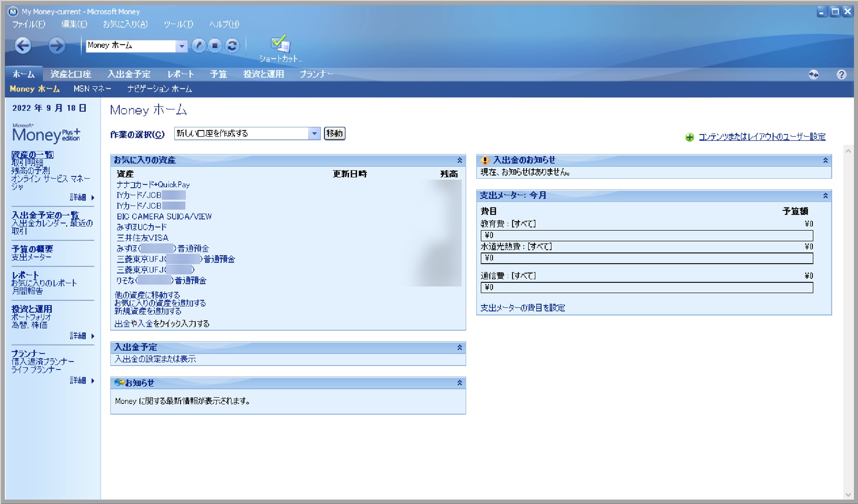The width and height of the screenshot is (858, 504).
Task: Open the Money ホーム address dropdown
Action: pos(181,46)
